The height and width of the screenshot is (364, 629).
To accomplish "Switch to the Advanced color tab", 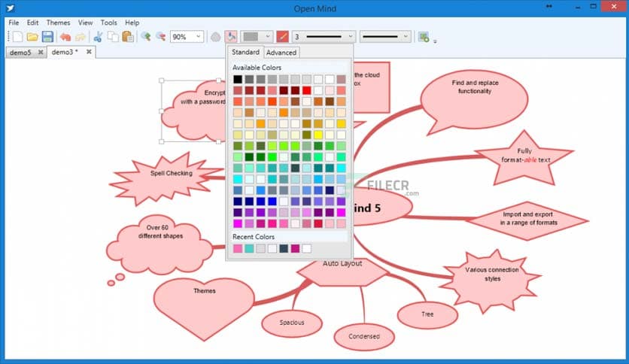I will (x=281, y=53).
